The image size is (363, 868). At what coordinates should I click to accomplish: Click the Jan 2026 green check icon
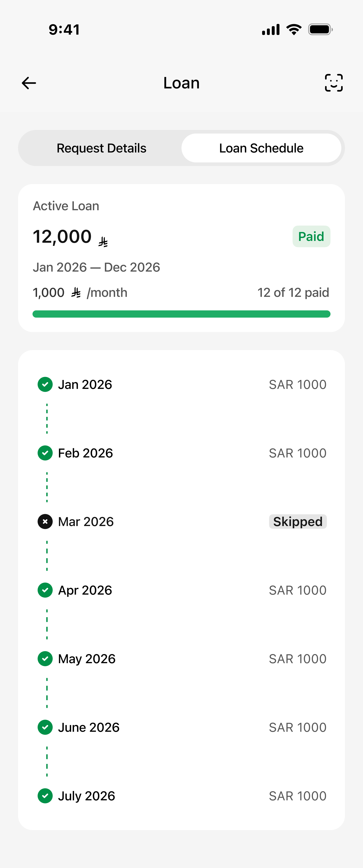tap(45, 384)
